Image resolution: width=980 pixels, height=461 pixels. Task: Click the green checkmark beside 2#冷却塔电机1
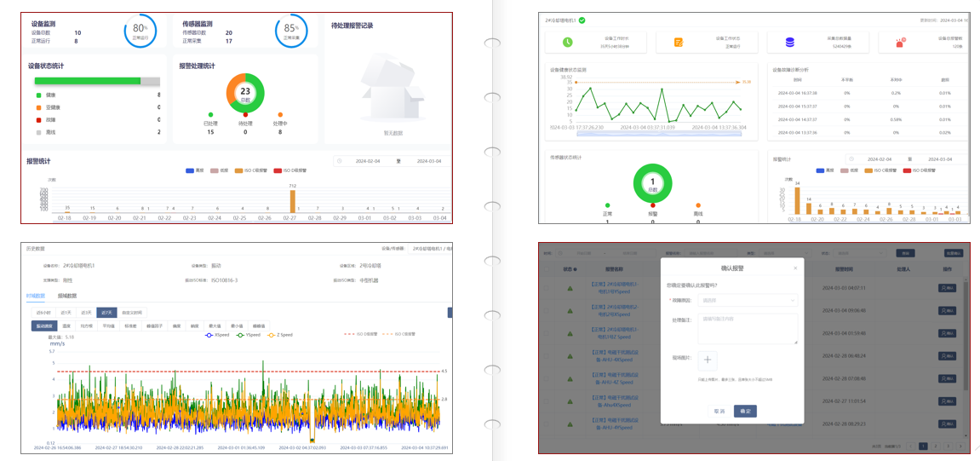coord(582,20)
